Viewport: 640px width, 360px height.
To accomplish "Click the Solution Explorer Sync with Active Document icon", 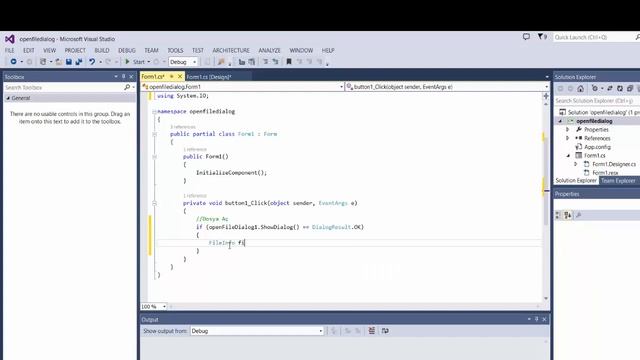I will [609, 89].
